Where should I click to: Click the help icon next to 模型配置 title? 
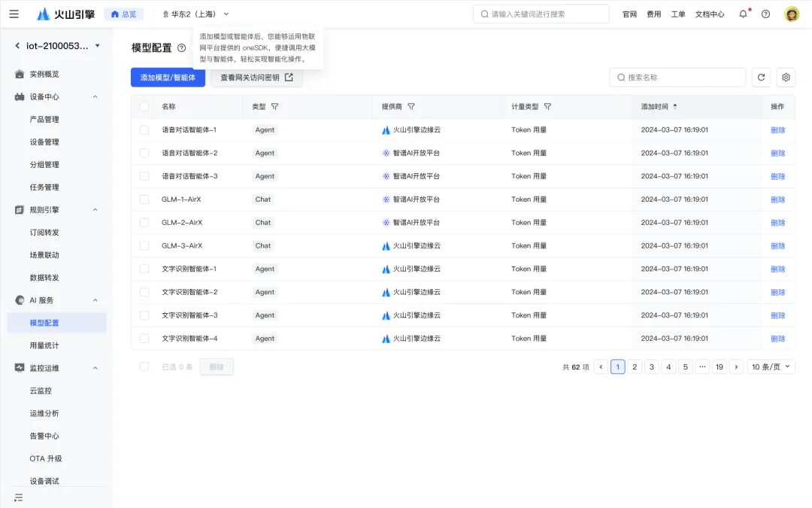pyautogui.click(x=181, y=47)
